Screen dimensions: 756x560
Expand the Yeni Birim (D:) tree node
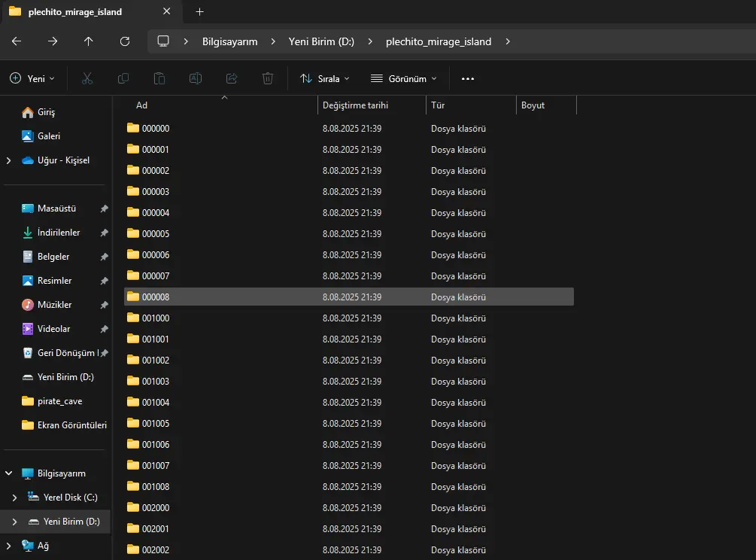tap(14, 522)
